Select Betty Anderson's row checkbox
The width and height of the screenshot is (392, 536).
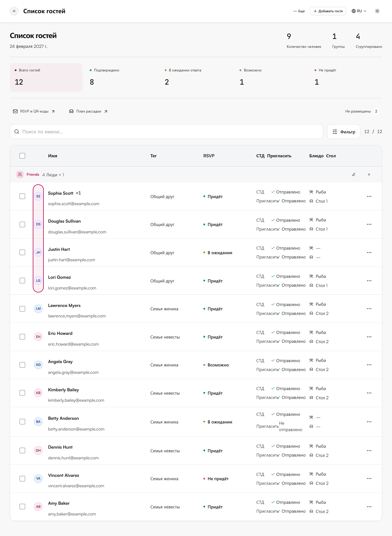point(22,422)
